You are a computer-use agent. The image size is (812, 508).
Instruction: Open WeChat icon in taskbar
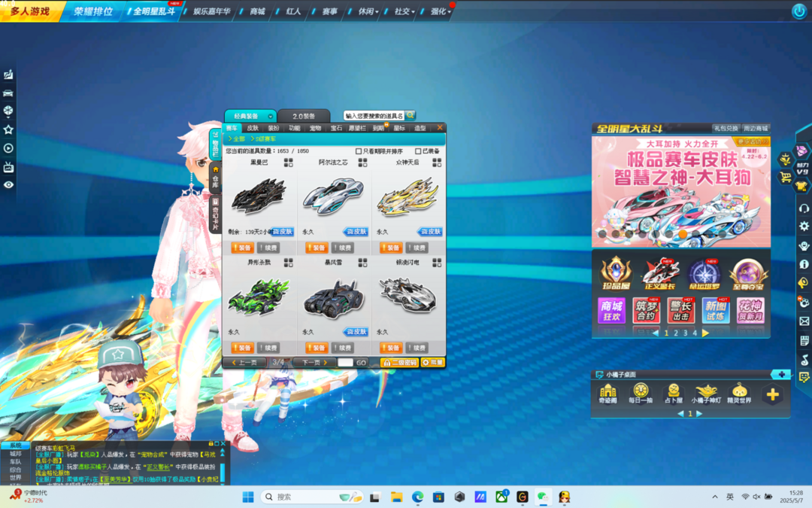[543, 497]
